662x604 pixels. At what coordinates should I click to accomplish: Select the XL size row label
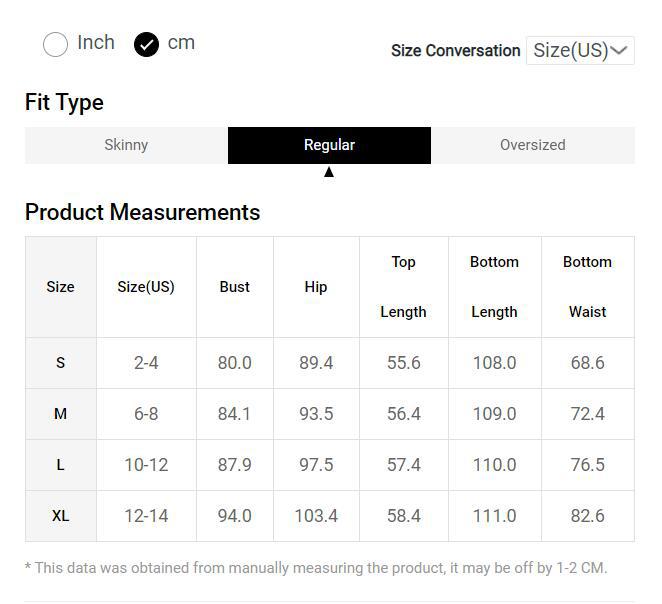60,516
